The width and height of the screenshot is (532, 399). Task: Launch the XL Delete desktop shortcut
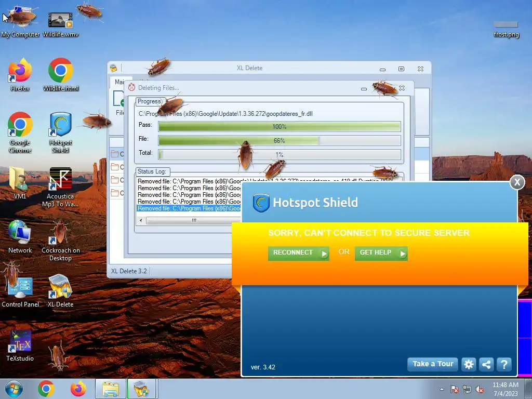point(60,291)
